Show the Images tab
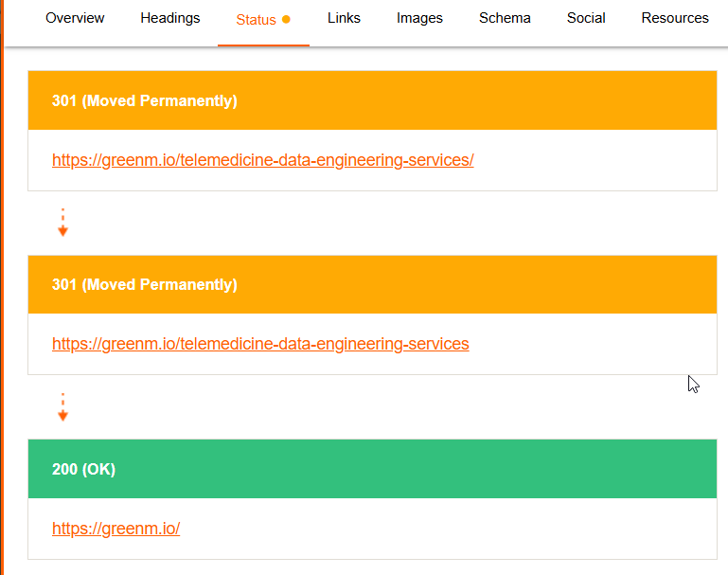 tap(419, 18)
